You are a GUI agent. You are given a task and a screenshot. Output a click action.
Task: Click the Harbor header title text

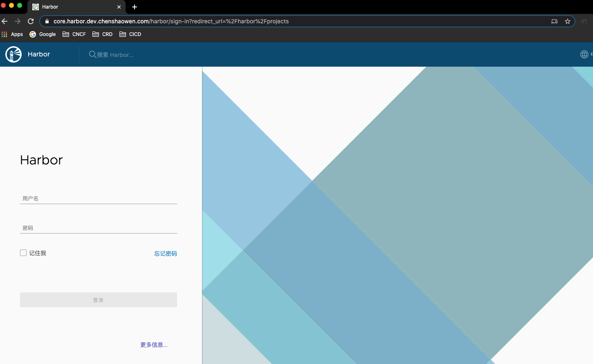coord(39,54)
